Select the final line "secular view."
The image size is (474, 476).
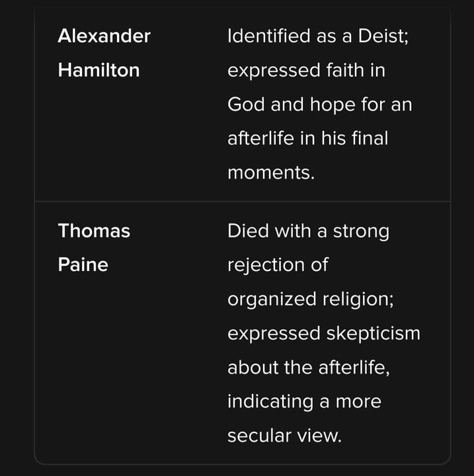click(284, 436)
